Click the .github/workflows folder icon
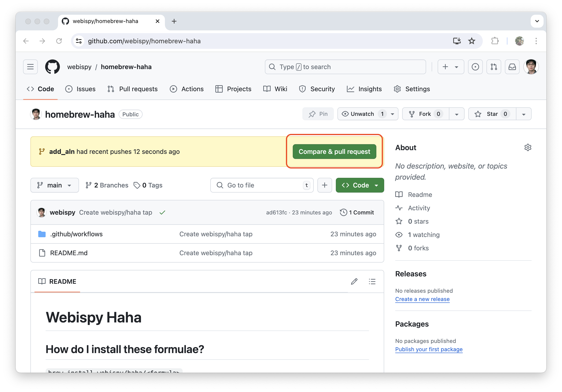The height and width of the screenshot is (392, 562). click(x=42, y=234)
